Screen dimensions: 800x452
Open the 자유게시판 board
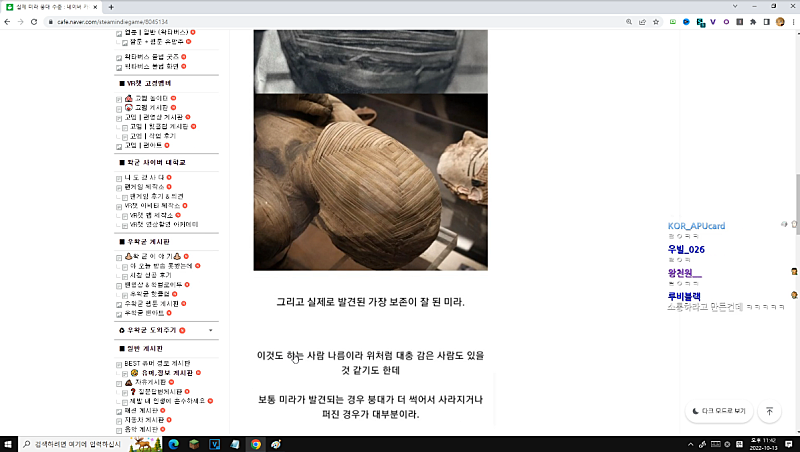pyautogui.click(x=151, y=382)
